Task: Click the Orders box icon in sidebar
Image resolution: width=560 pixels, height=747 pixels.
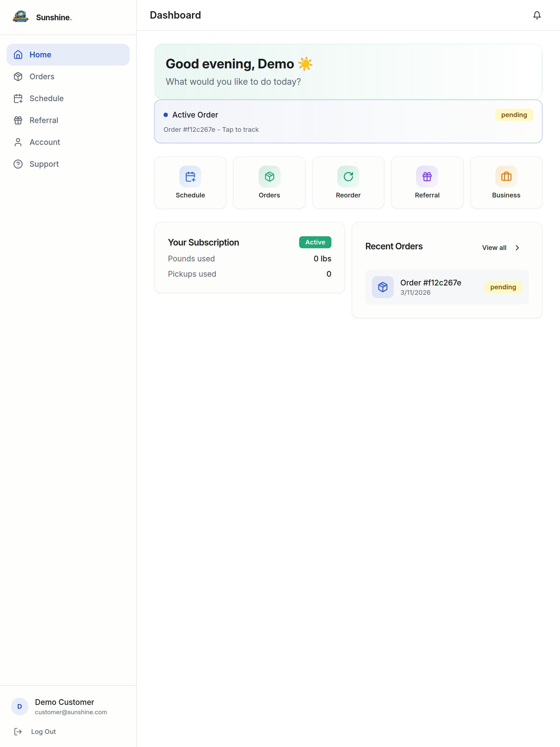Action: pos(18,77)
